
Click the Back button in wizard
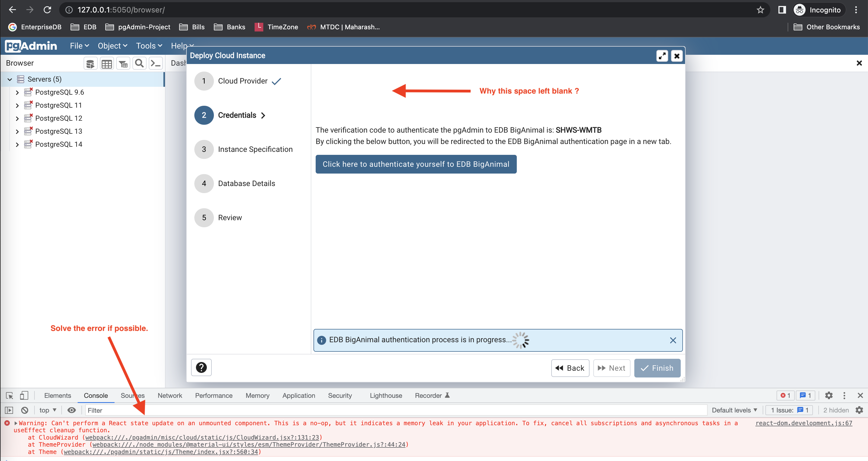[x=570, y=368]
